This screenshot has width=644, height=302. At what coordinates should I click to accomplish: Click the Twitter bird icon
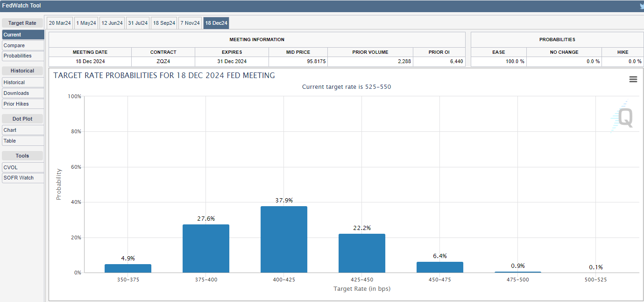click(x=641, y=6)
